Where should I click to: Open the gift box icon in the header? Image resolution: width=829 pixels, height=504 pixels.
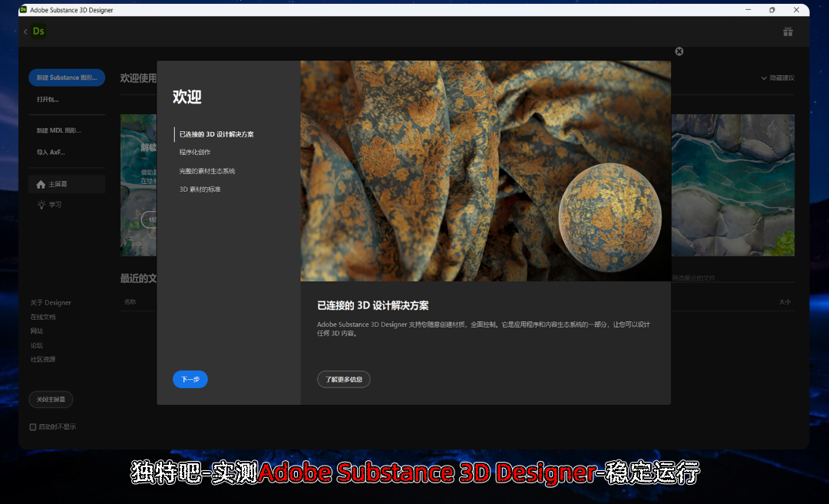coord(788,31)
